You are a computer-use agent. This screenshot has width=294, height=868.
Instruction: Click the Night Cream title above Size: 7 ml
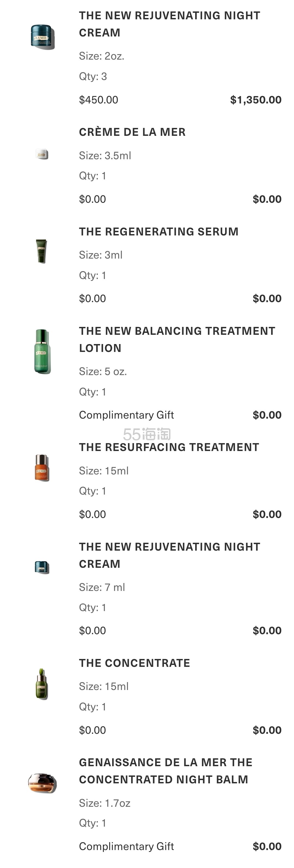tap(169, 555)
